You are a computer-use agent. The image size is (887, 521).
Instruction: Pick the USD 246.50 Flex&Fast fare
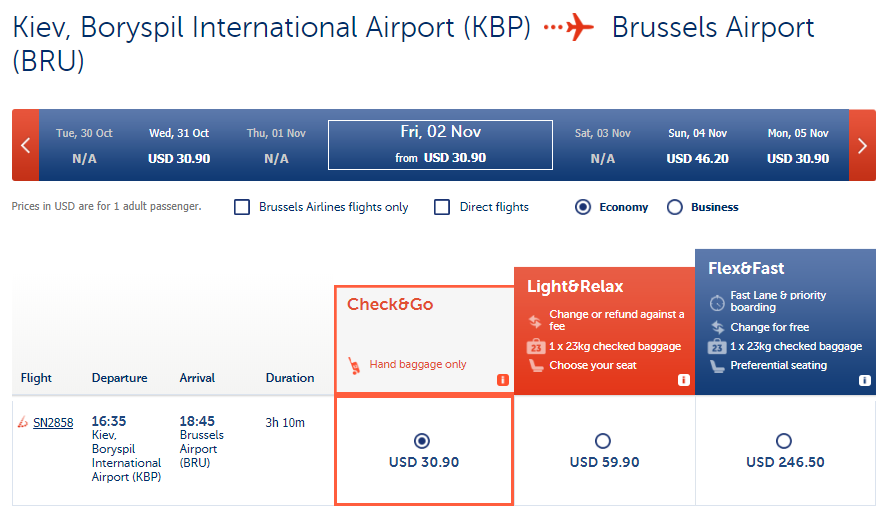[x=784, y=441]
